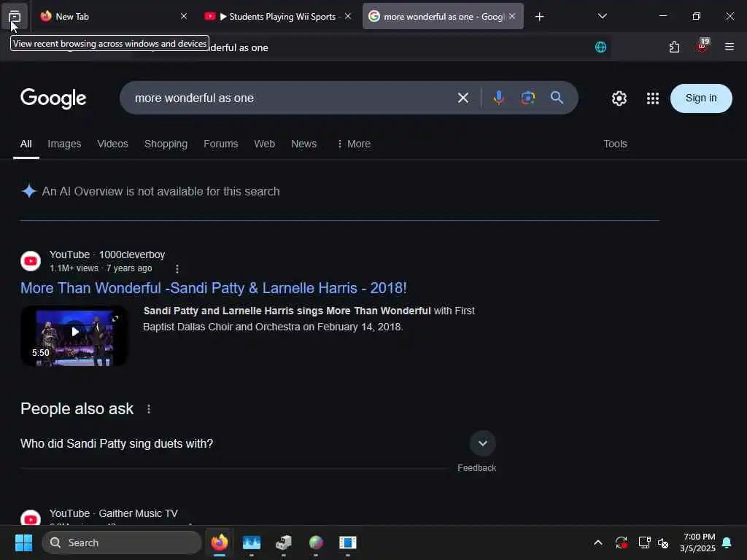Open the Windows Start menu
The image size is (747, 560).
[24, 542]
